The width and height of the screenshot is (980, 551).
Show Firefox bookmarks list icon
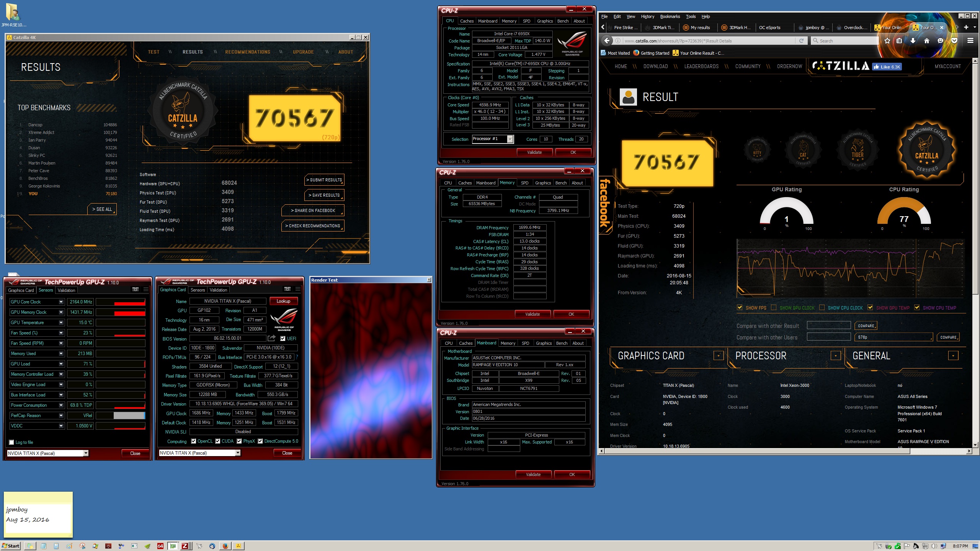point(900,41)
